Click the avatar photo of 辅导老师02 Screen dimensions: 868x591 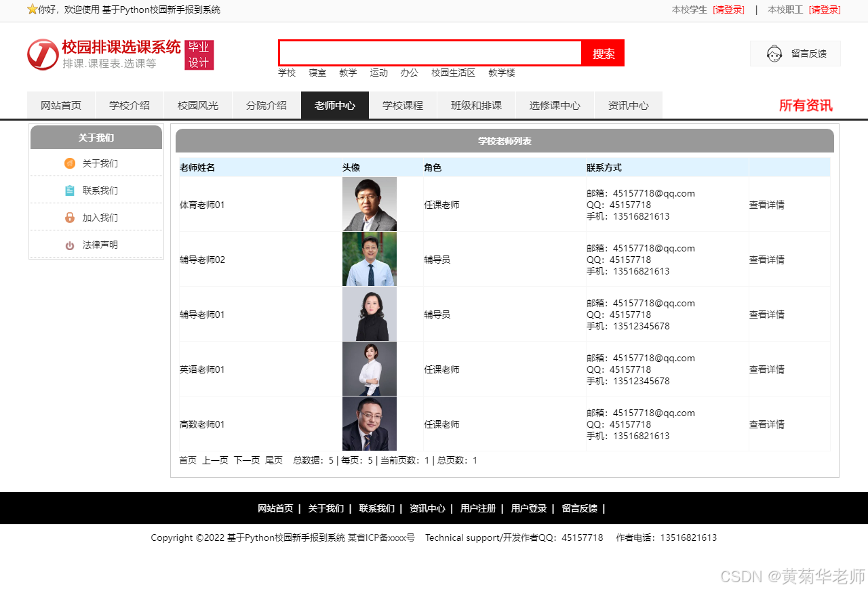pos(370,259)
